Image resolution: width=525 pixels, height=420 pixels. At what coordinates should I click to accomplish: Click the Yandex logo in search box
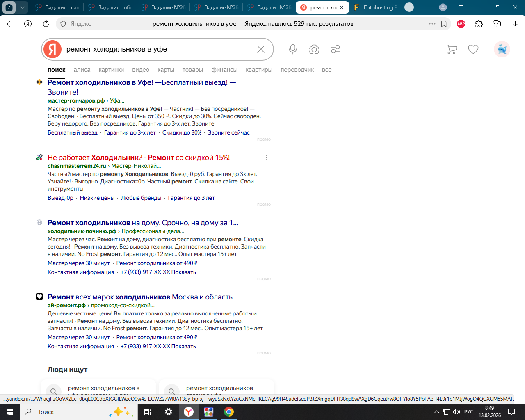coord(52,49)
